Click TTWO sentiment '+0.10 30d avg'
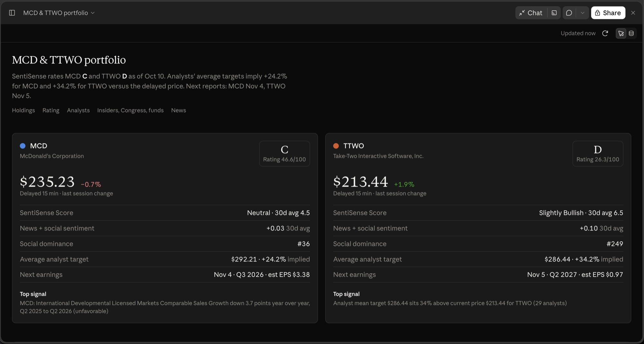644x344 pixels. point(601,228)
